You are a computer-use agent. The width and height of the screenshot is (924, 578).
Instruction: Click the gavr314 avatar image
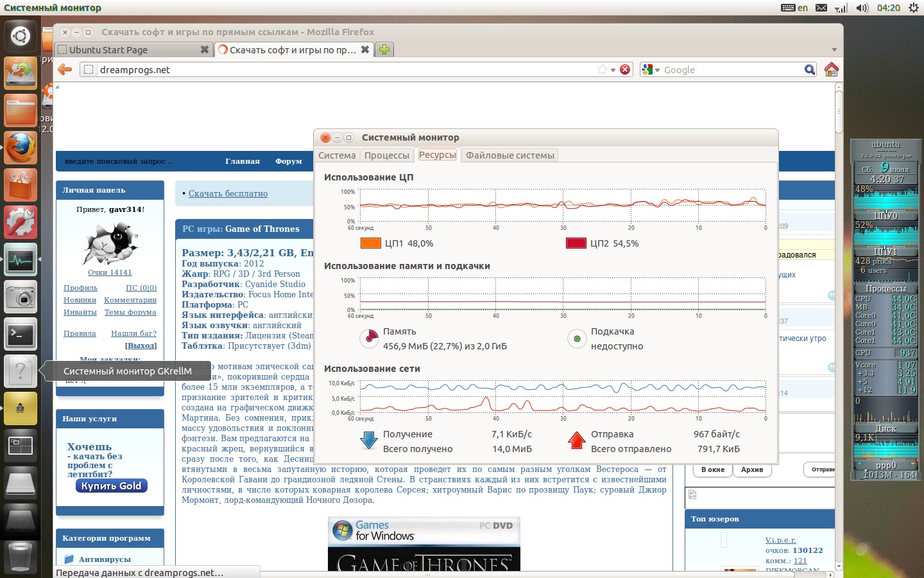(110, 243)
